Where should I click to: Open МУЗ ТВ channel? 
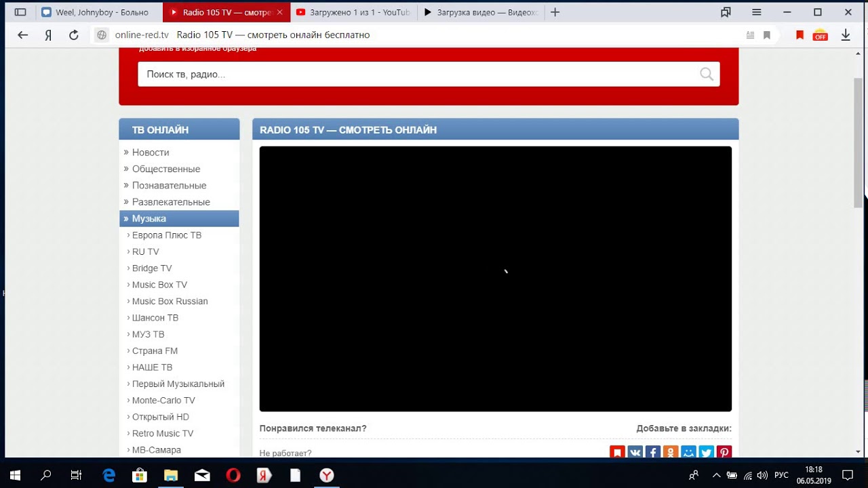click(x=149, y=334)
